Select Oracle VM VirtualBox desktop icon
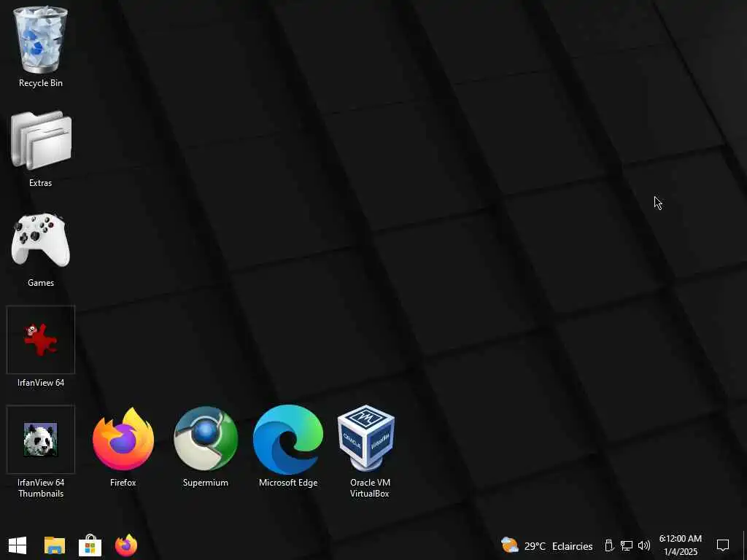Viewport: 747px width, 560px height. pyautogui.click(x=366, y=438)
